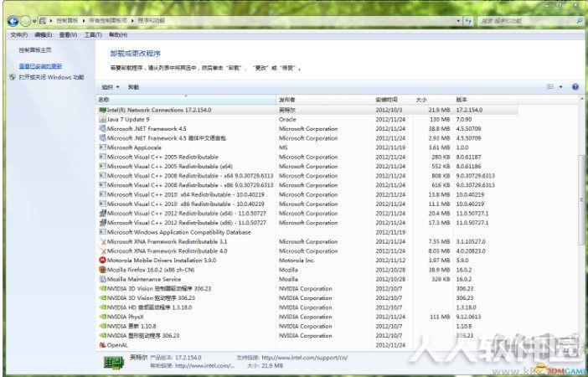The image size is (588, 377).
Task: Click the Java 7 Update 9 icon
Action: pyautogui.click(x=102, y=119)
